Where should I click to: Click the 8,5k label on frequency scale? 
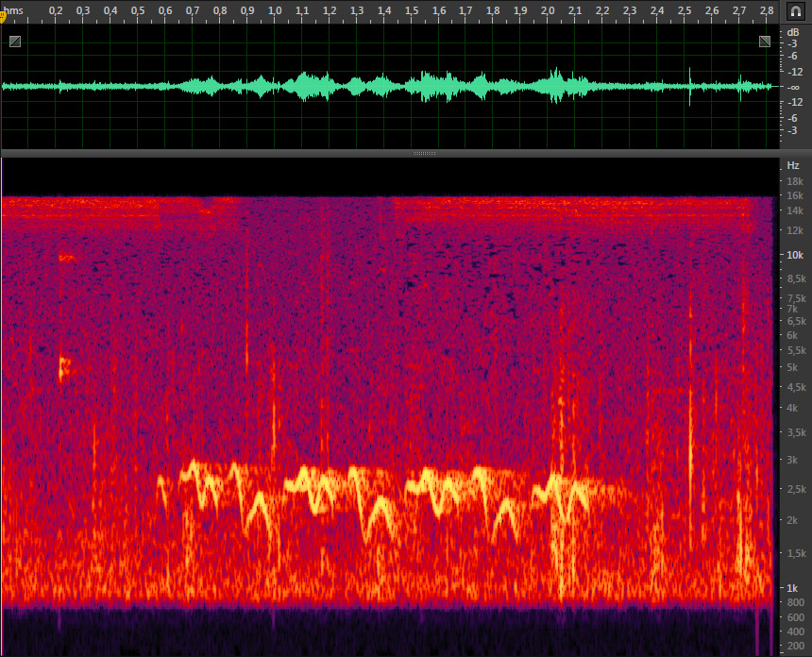tap(797, 279)
